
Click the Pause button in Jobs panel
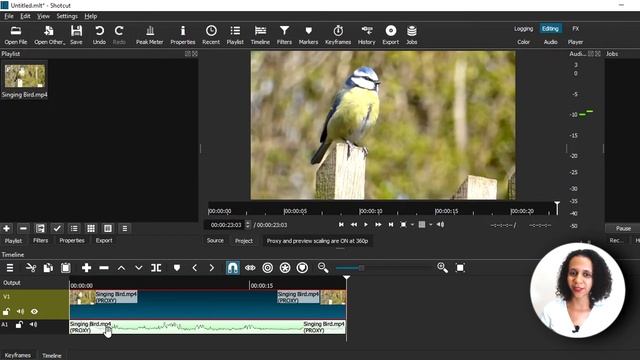623,228
